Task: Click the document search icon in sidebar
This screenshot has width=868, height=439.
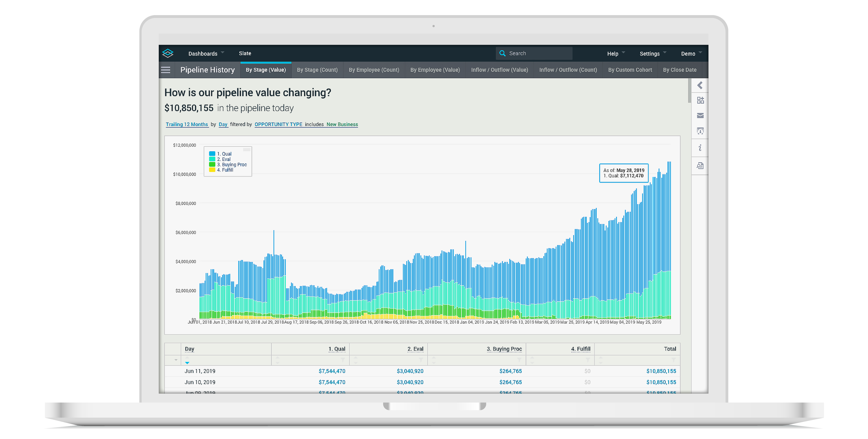Action: click(x=700, y=166)
